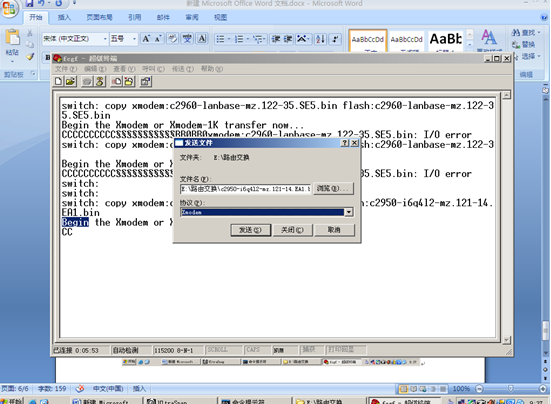Screen dimensions: 551x404
Task: Click the New connection icon in HyperTerminal toolbar
Action: point(58,82)
